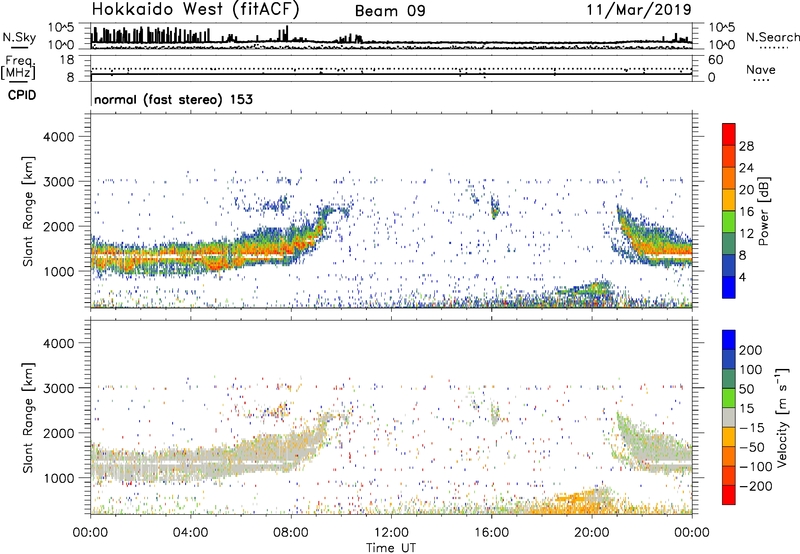Click the date '11/Mar/2019'
800x554 pixels.
[639, 10]
